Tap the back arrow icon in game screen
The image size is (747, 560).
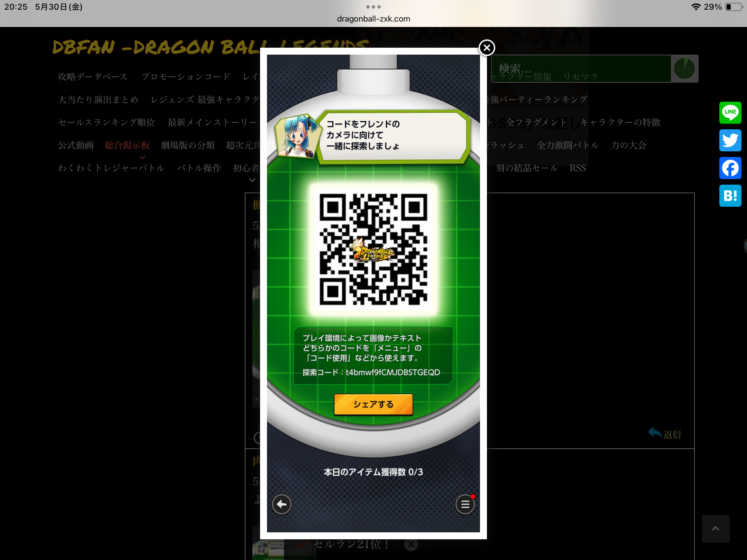click(282, 504)
